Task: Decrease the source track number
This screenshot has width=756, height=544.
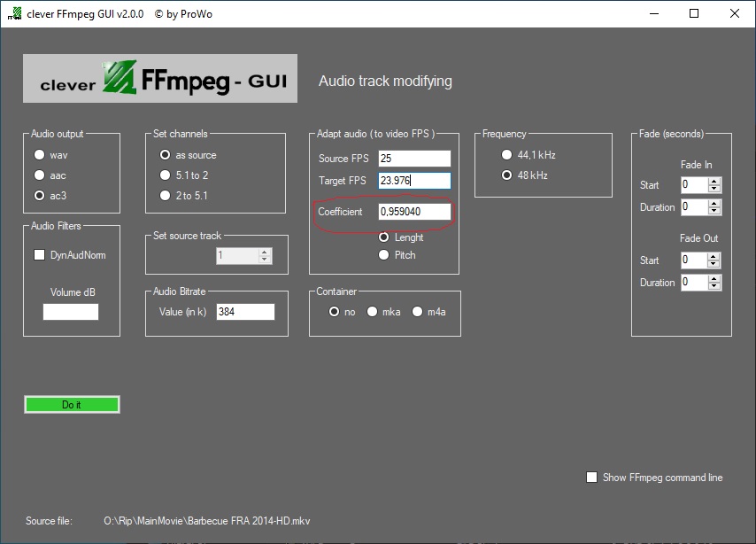Action: tap(264, 260)
